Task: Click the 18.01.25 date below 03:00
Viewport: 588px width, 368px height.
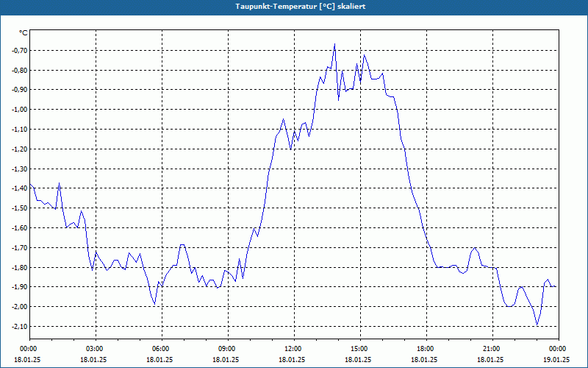Action: click(93, 359)
